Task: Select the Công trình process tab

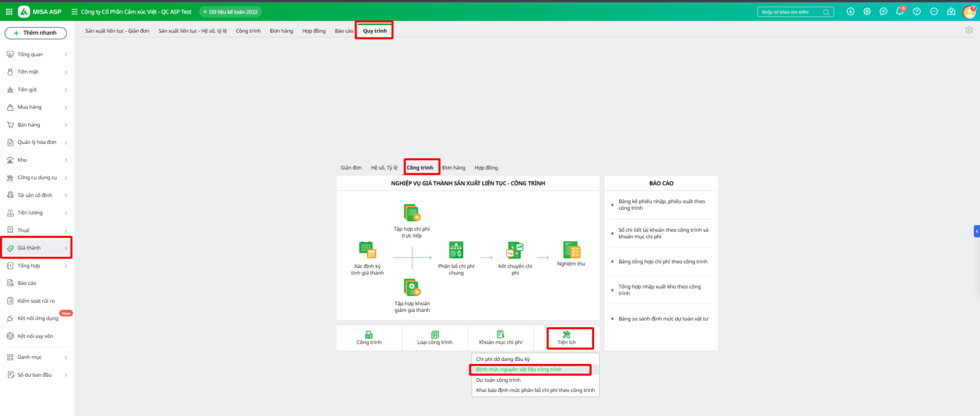Action: click(420, 167)
